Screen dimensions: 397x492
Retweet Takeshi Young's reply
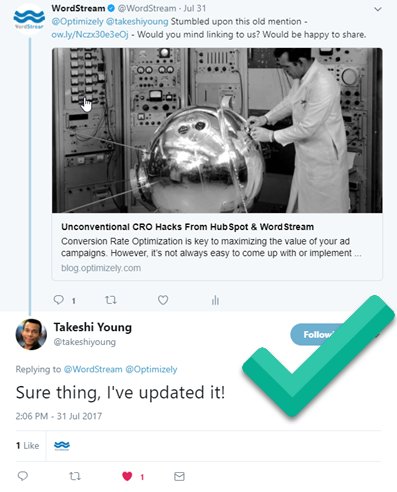pyautogui.click(x=75, y=476)
